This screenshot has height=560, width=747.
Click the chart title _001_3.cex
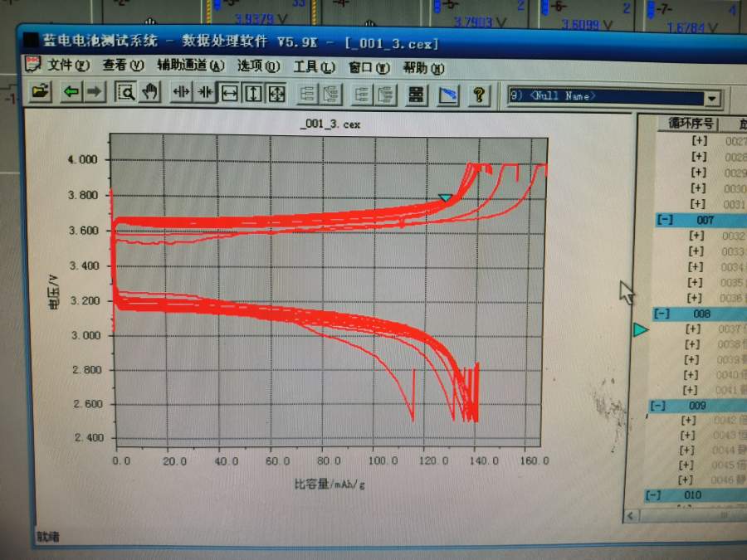coord(330,124)
